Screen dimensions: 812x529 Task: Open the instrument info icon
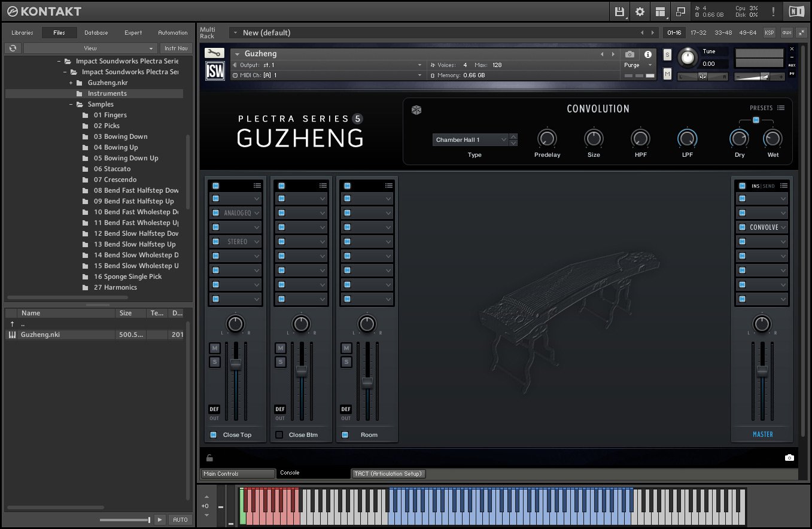[x=647, y=54]
